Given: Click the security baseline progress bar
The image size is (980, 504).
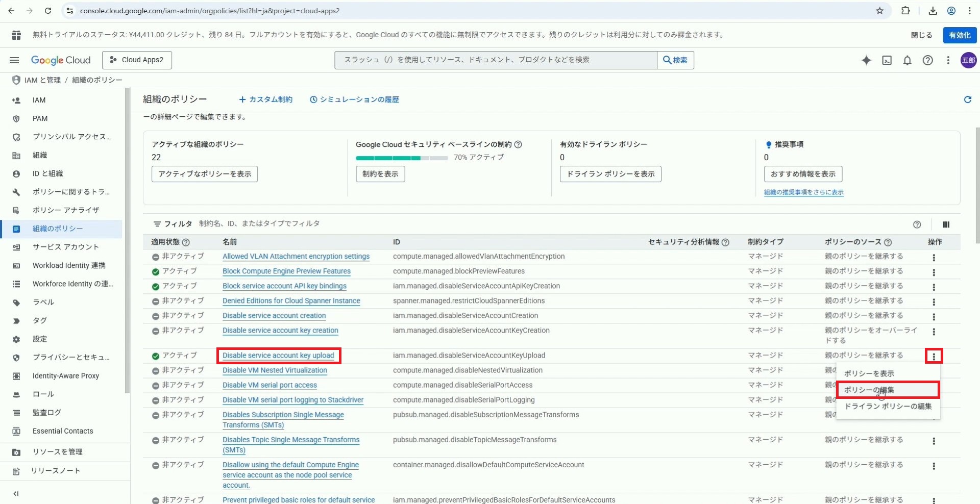Looking at the screenshot, I should pos(401,158).
